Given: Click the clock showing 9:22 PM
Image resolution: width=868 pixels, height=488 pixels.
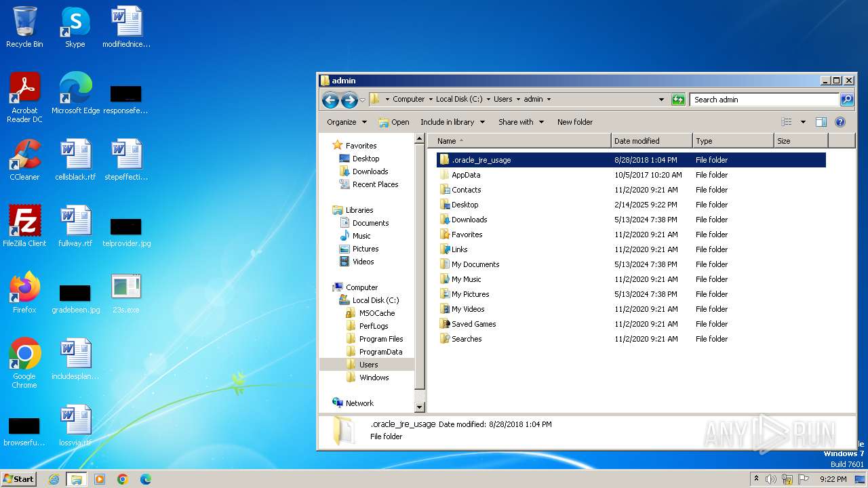Looking at the screenshot, I should (833, 479).
